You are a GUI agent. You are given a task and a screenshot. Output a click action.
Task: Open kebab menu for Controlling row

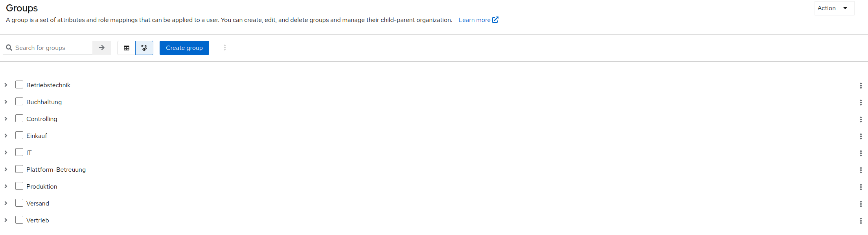(x=861, y=119)
